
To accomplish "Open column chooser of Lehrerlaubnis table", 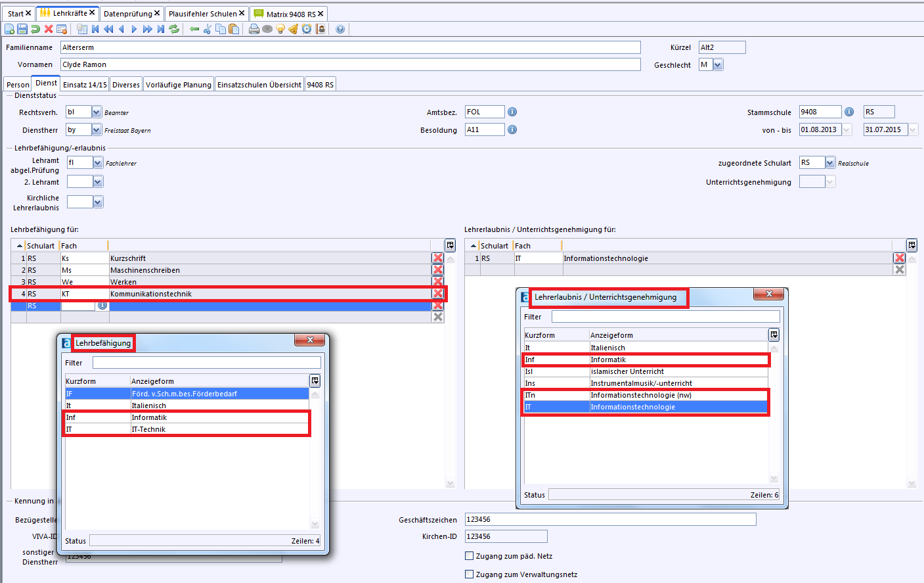I will click(x=912, y=245).
